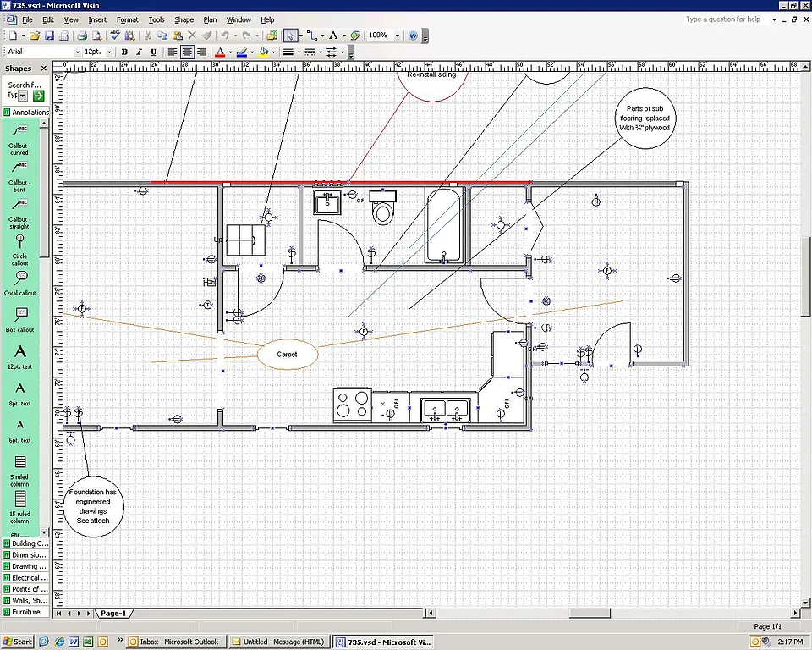Click the Print Preview icon
Screen dimensions: 812x650
point(97,36)
